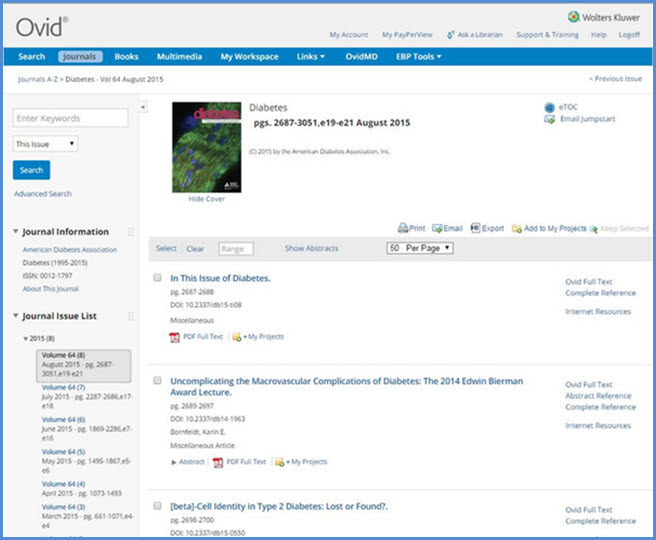The width and height of the screenshot is (656, 540).
Task: Go to the Search tab
Action: click(31, 56)
